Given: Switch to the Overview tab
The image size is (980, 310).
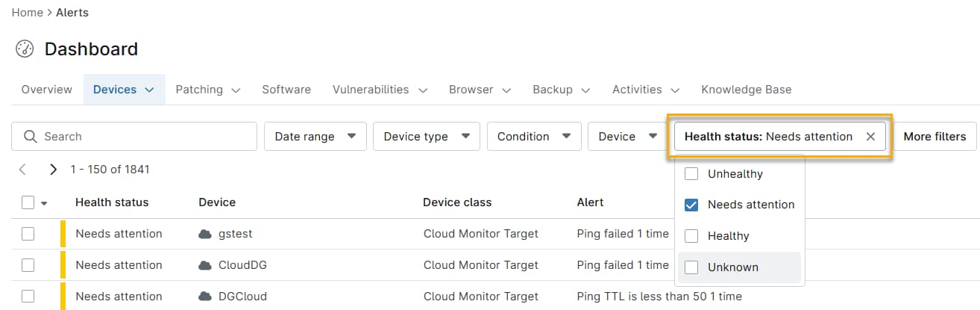Looking at the screenshot, I should [x=47, y=90].
